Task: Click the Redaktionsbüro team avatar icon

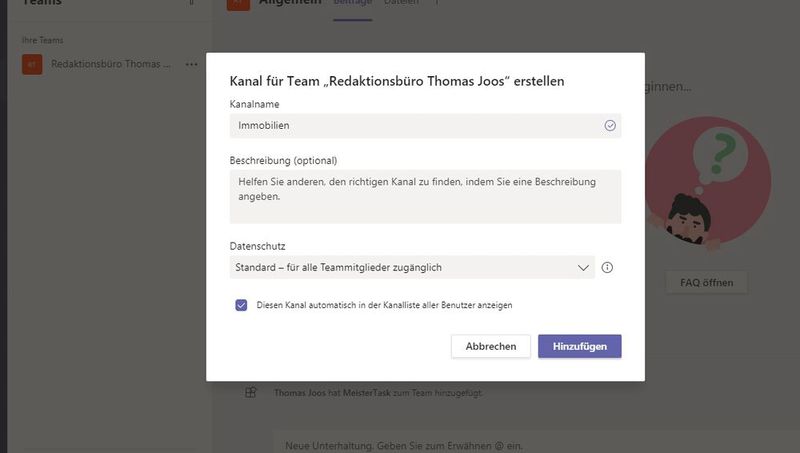Action: coord(32,65)
